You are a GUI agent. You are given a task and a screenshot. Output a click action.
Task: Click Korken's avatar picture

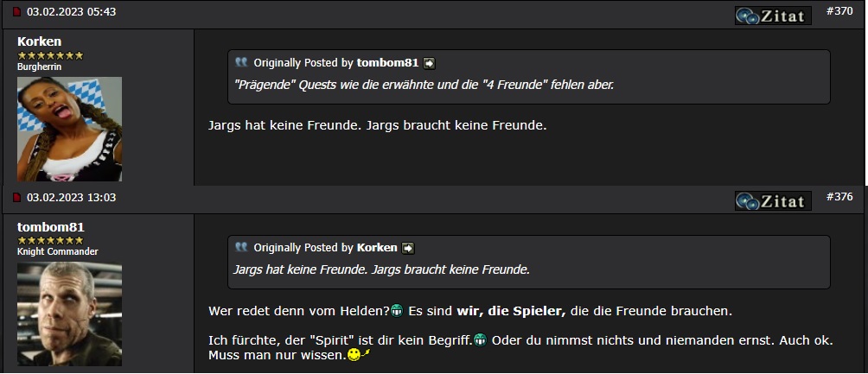tap(69, 129)
